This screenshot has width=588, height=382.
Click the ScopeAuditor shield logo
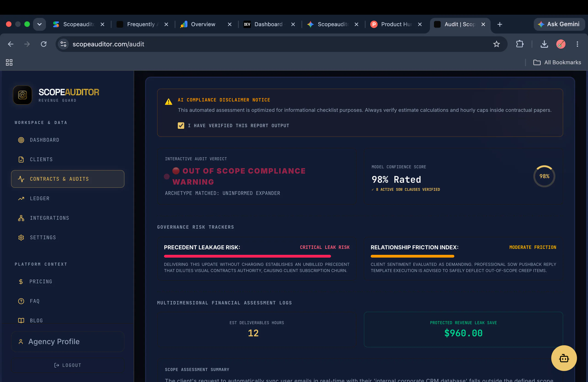click(23, 95)
